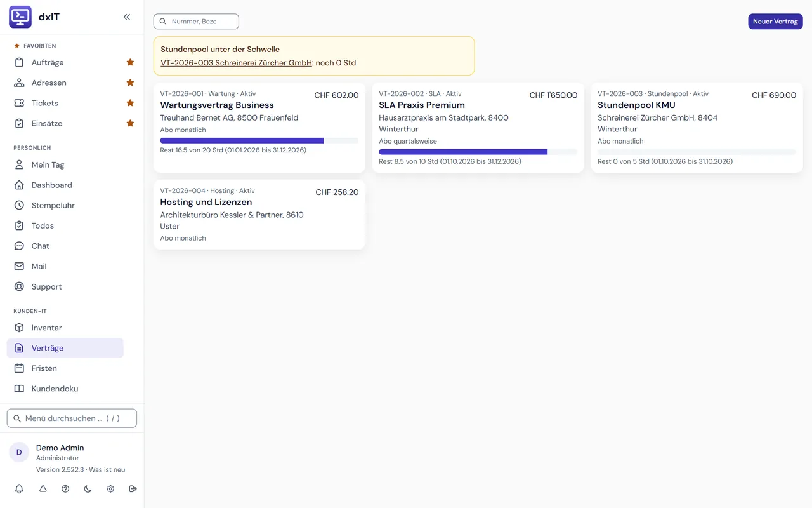Screen dimensions: 812x508
Task: Open settings gear icon
Action: (110, 489)
